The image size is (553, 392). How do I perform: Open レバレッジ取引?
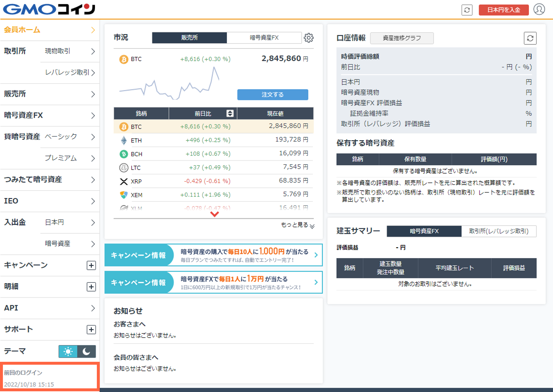[70, 72]
